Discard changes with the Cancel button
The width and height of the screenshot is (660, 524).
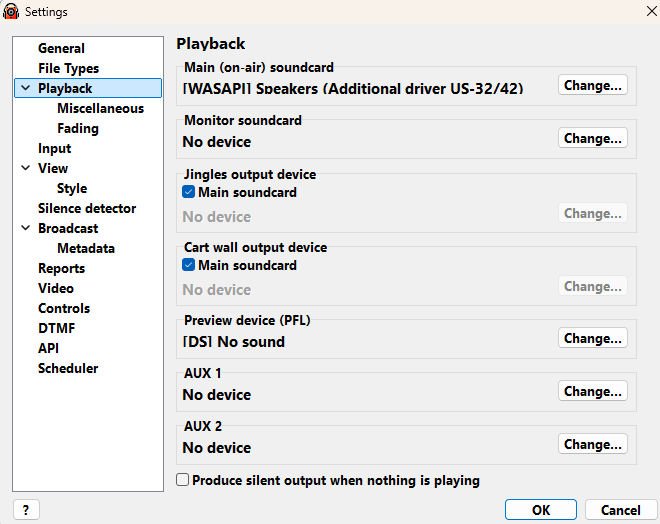(620, 510)
